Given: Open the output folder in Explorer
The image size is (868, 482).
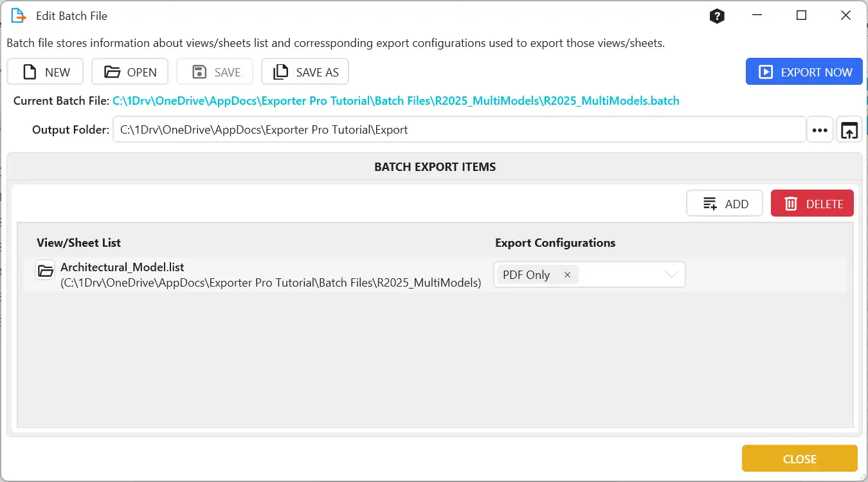Looking at the screenshot, I should (849, 130).
